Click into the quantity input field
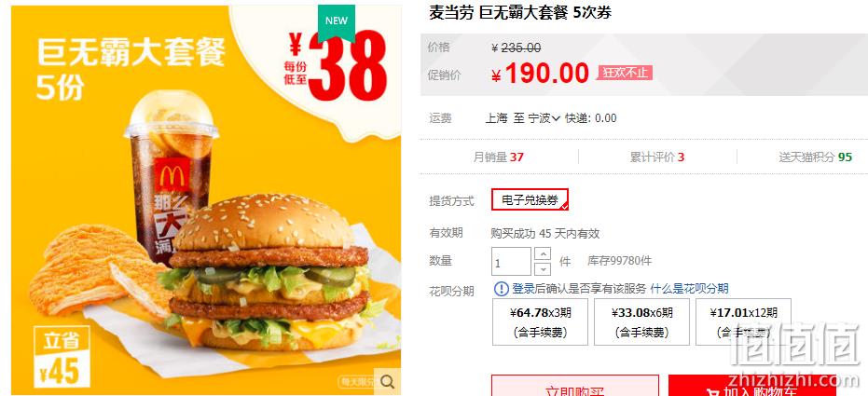The width and height of the screenshot is (868, 396). (x=512, y=262)
